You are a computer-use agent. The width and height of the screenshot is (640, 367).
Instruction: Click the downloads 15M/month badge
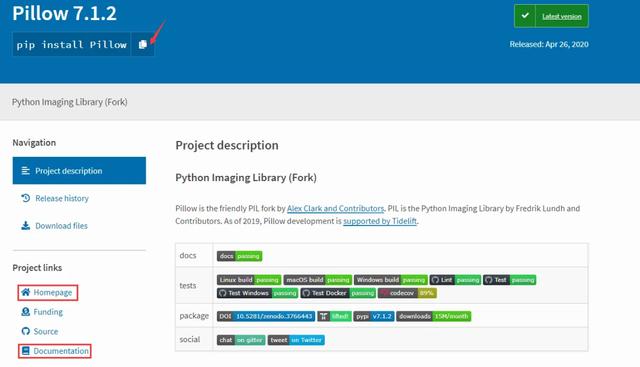(x=433, y=316)
